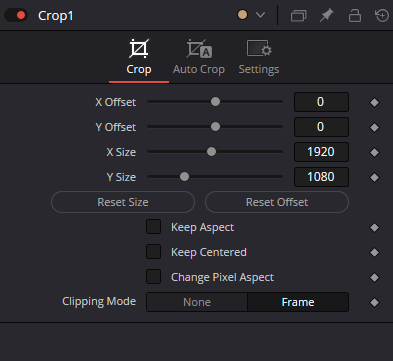Viewport: 393px width, 361px height.
Task: Add keyframe diamond for Keep Centered
Action: (374, 252)
